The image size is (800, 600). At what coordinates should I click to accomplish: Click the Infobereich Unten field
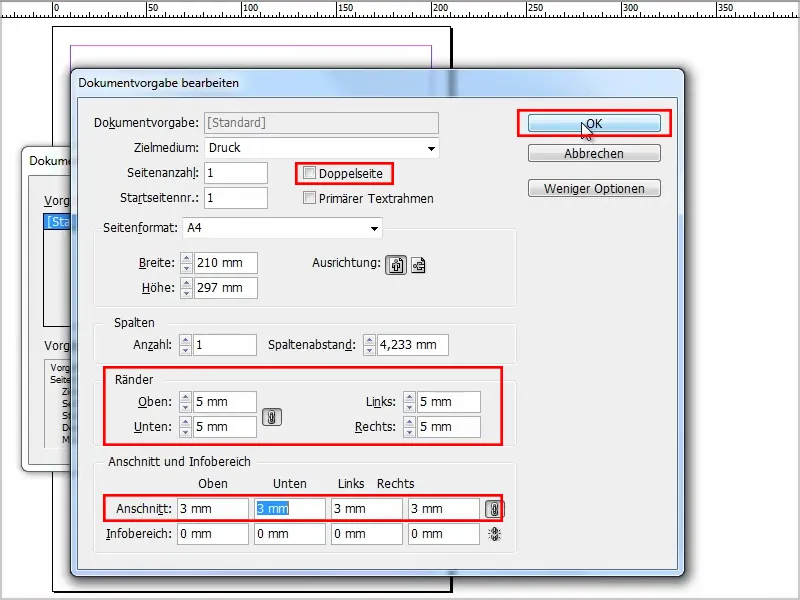290,534
